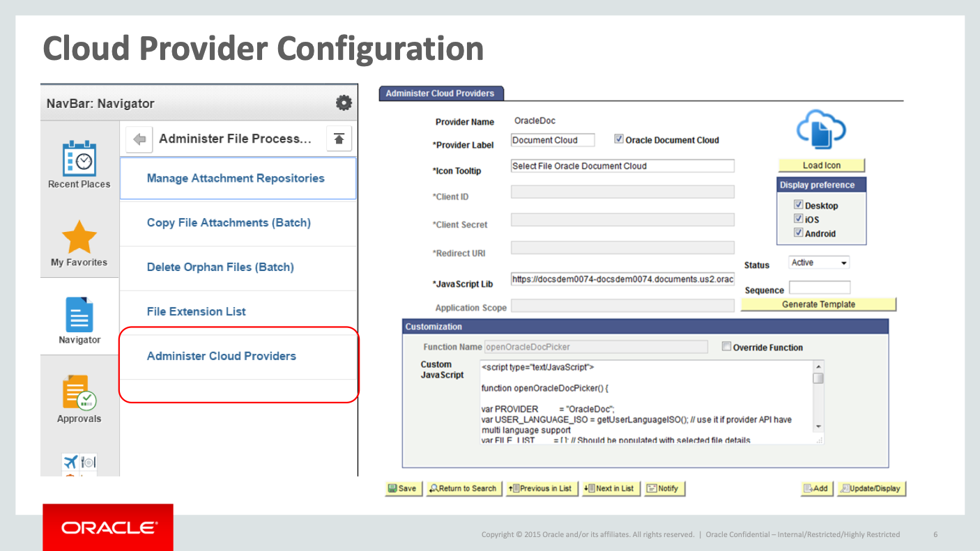Image resolution: width=980 pixels, height=551 pixels.
Task: Jump to top with the up-arrow button
Action: pos(339,139)
